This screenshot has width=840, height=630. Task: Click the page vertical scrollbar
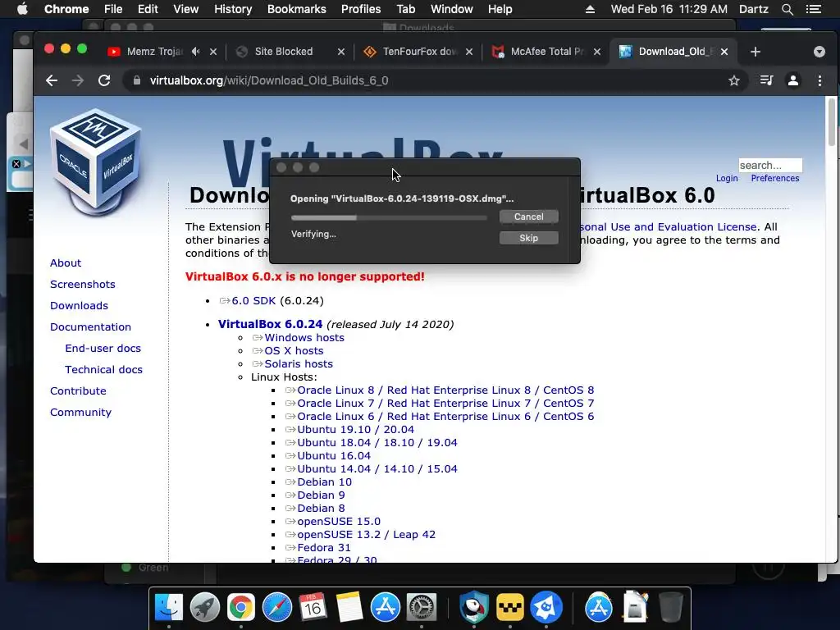pos(832,121)
